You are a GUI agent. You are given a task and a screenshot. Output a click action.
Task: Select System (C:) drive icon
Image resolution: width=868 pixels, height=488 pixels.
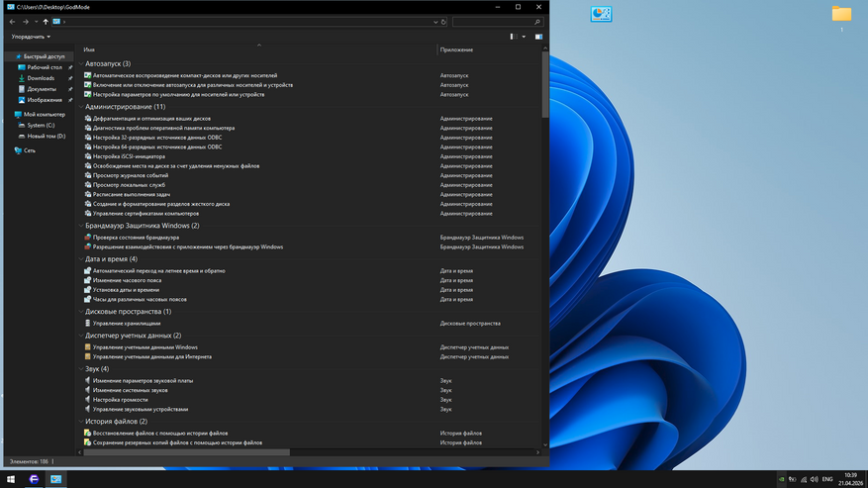click(21, 126)
